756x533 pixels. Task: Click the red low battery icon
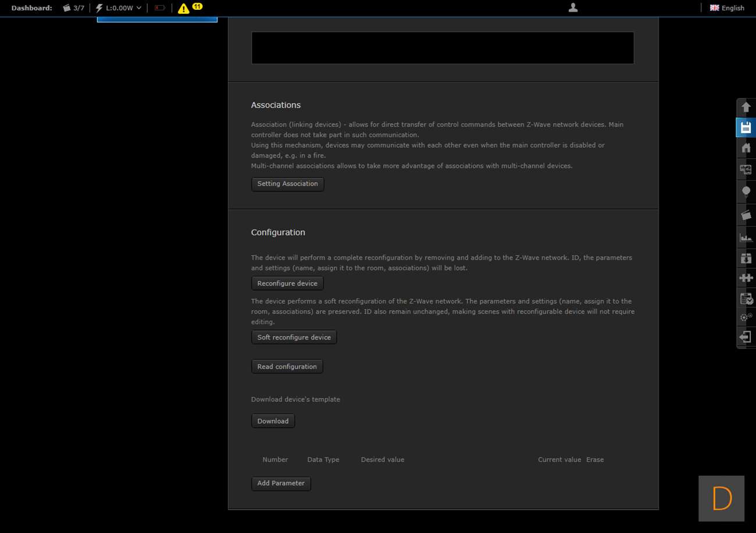(x=160, y=8)
